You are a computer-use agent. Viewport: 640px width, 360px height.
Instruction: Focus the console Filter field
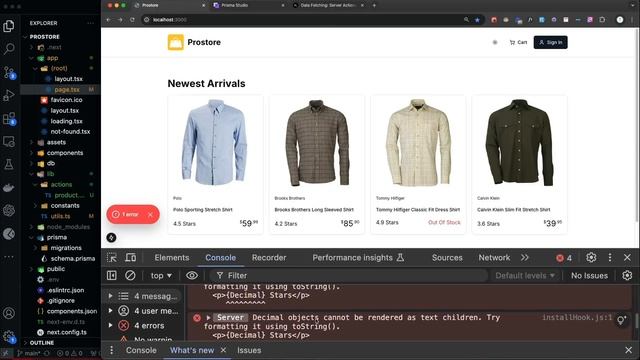pos(349,276)
